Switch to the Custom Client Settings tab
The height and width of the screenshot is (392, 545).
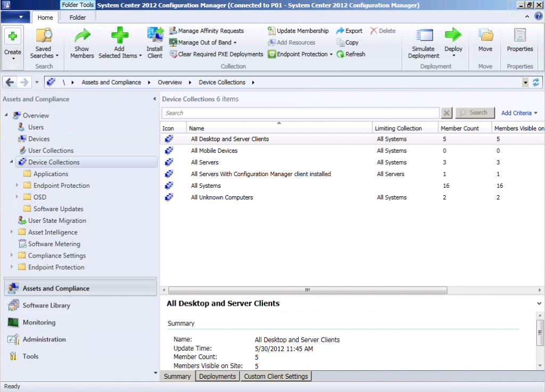[276, 377]
